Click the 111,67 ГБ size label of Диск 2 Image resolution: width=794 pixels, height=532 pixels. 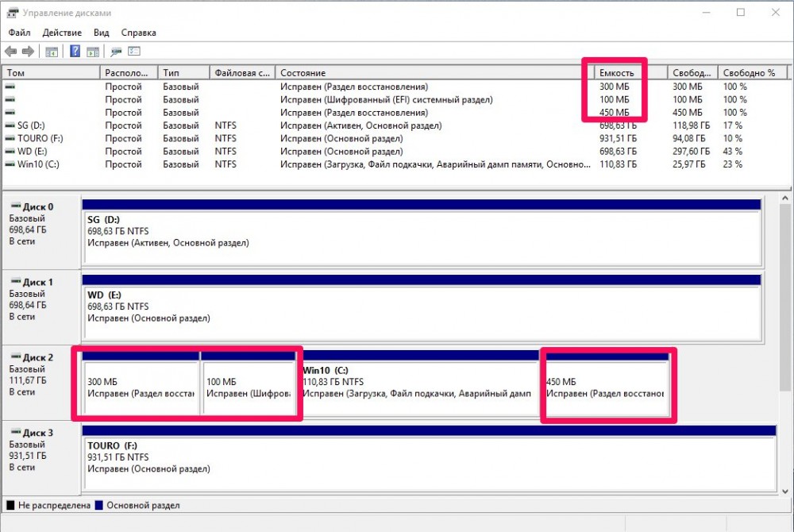tap(27, 380)
